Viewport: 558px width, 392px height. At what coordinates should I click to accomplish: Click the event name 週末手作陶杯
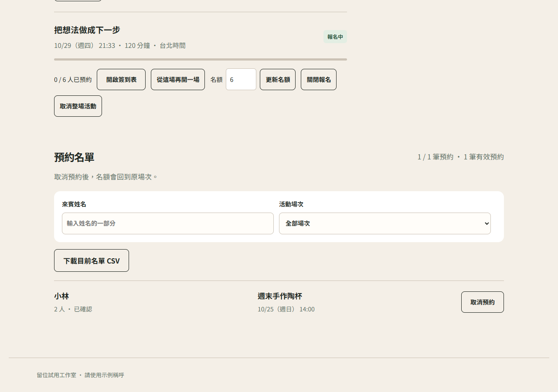coord(280,296)
